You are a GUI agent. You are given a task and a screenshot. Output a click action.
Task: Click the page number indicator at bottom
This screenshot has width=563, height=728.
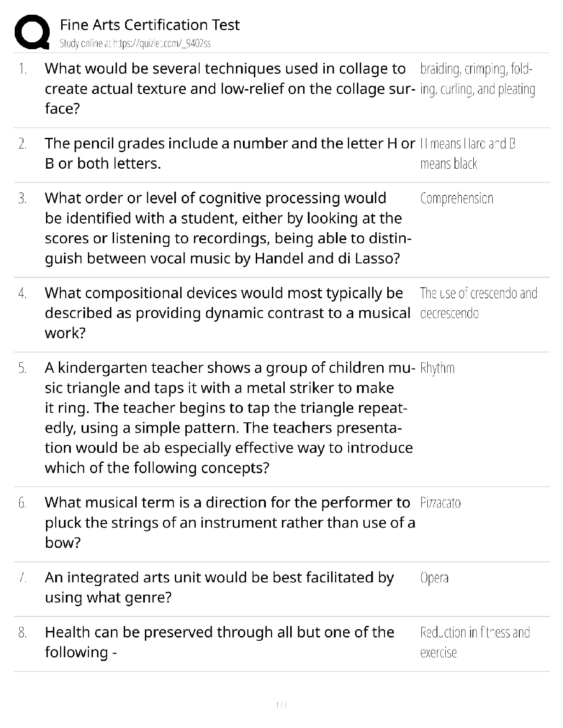tap(281, 705)
